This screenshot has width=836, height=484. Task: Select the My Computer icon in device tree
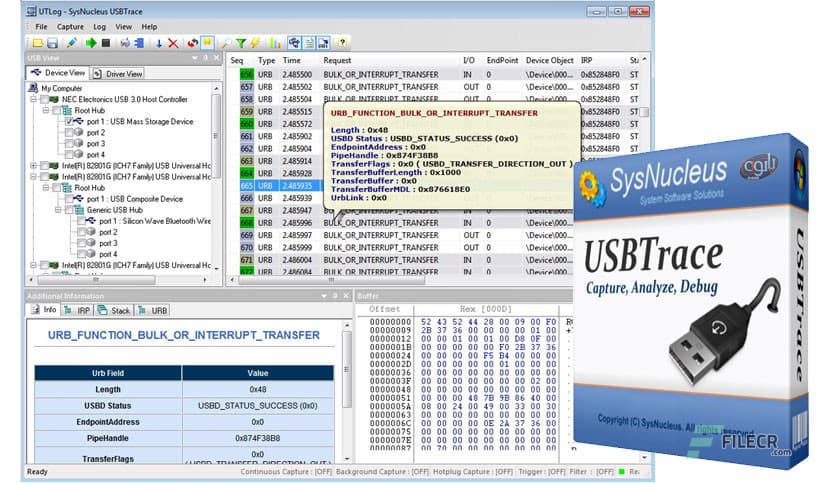(33, 88)
